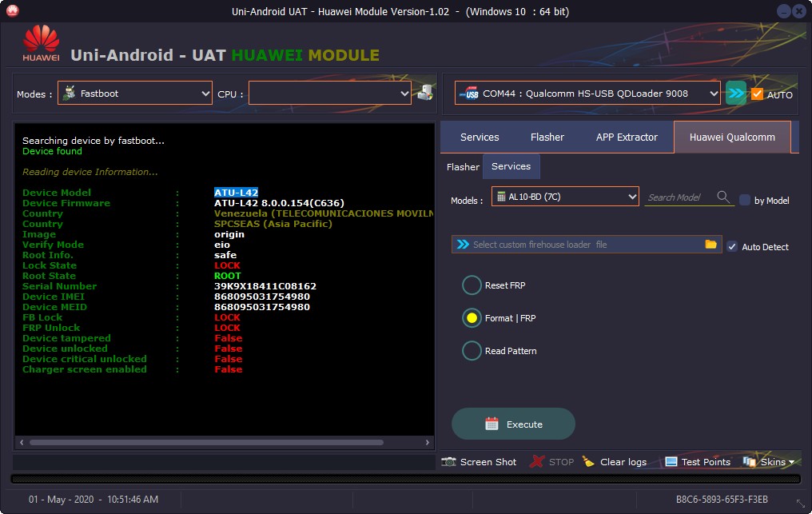The image size is (812, 514).
Task: Click the progress bar at bottom
Action: coord(405,479)
